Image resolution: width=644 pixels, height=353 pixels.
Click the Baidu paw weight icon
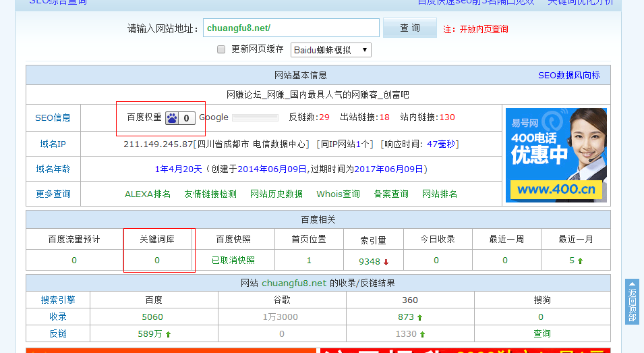point(173,118)
